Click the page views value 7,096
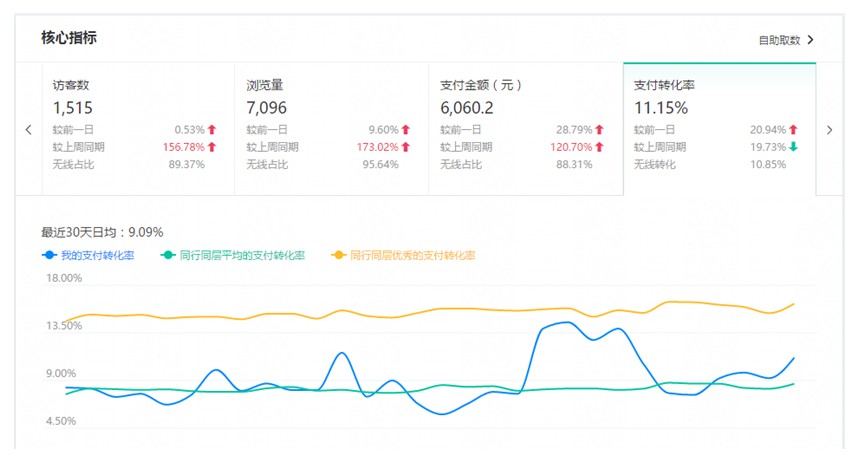 [x=266, y=108]
